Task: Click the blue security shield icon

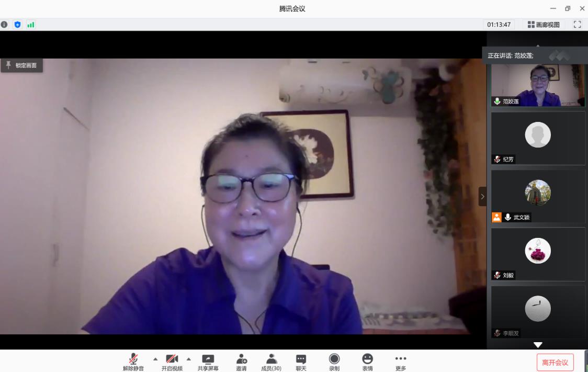Action: click(17, 25)
